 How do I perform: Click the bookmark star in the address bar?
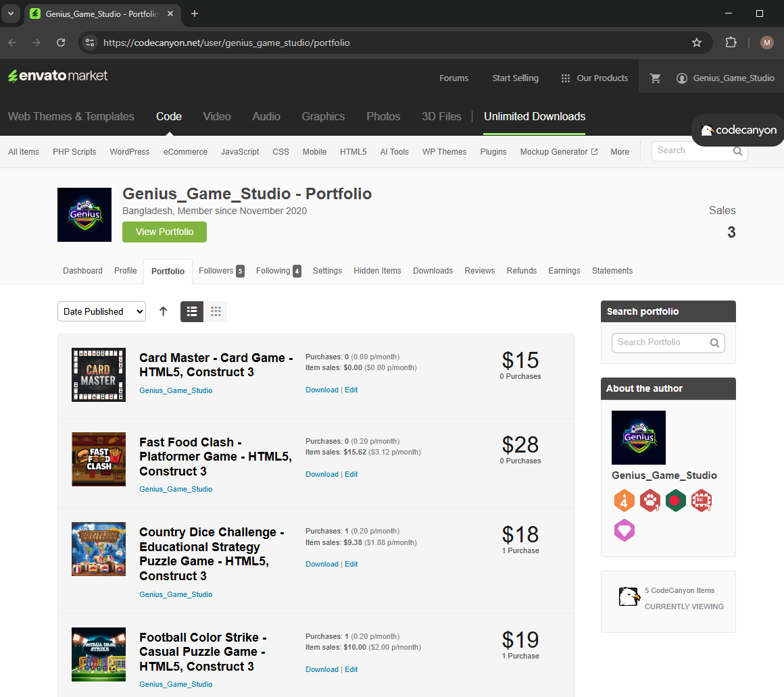pos(697,42)
